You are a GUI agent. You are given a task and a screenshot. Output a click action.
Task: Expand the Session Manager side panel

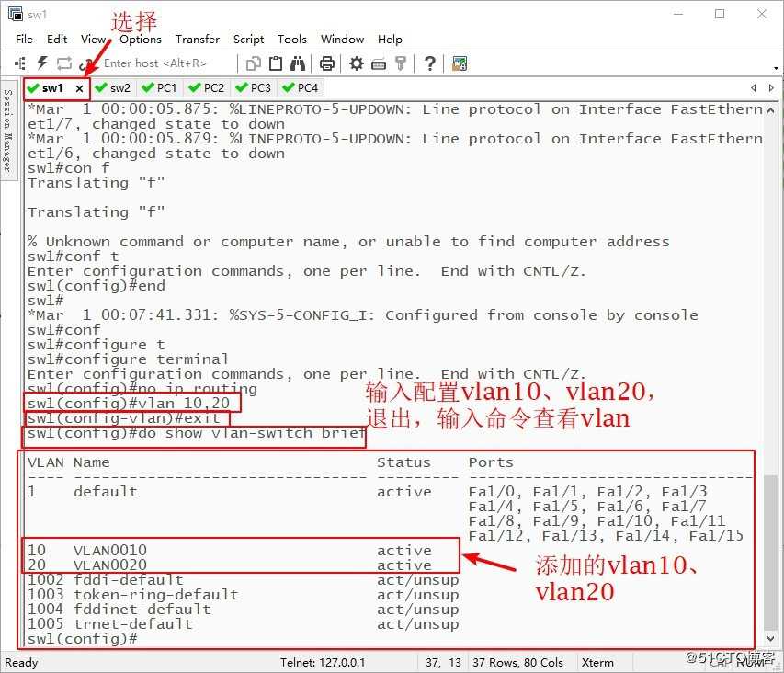coord(8,130)
